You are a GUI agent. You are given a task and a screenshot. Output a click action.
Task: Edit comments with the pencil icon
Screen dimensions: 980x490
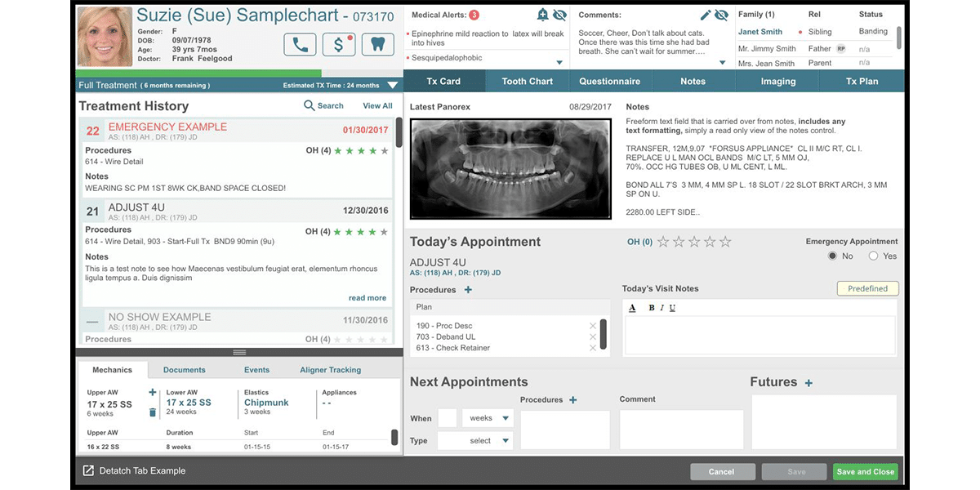click(705, 14)
